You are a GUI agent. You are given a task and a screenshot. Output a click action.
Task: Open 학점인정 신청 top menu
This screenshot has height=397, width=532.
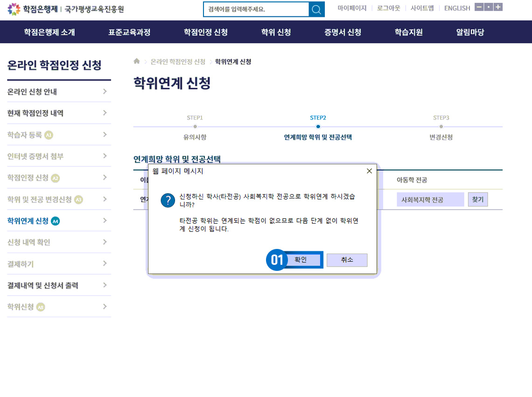(x=205, y=32)
